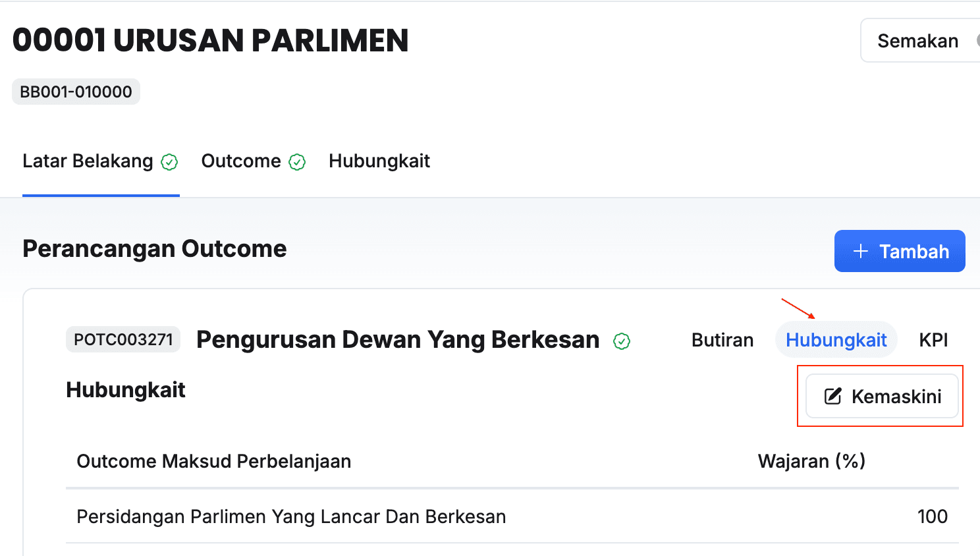Select the highlighted blue Hubungkait pill tab

[836, 340]
